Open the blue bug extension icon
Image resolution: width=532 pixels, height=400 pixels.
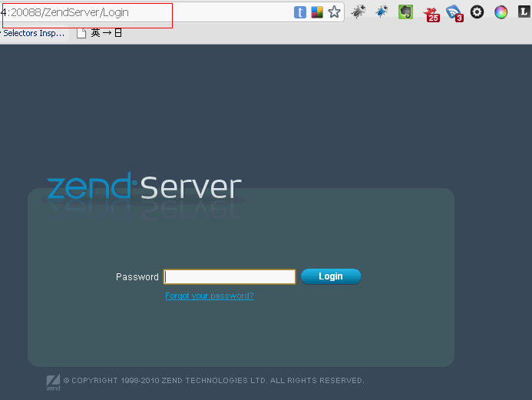pos(382,12)
